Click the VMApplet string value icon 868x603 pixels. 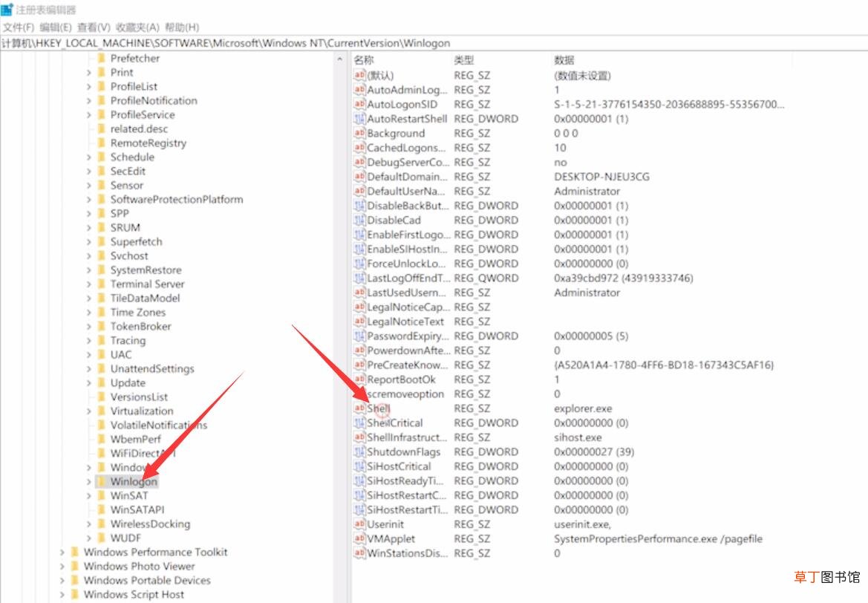359,538
